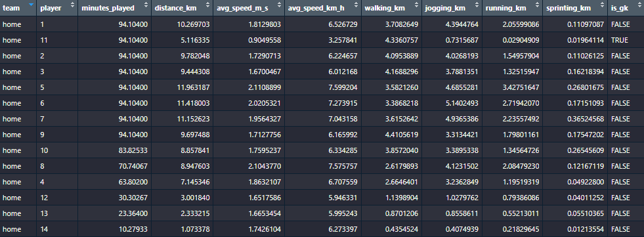This screenshot has width=644, height=237.
Task: Click the avg_speed_km_h sort arrows
Action: coord(356,5)
